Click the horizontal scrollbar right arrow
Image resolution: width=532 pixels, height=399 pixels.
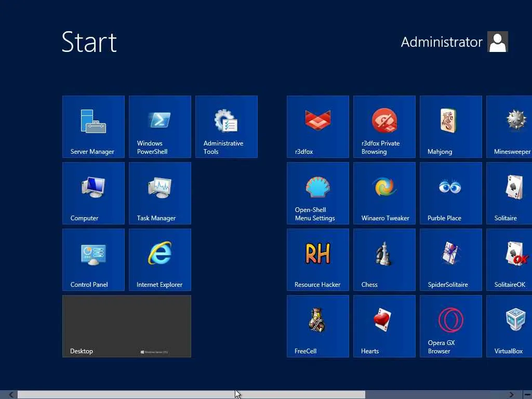511,395
